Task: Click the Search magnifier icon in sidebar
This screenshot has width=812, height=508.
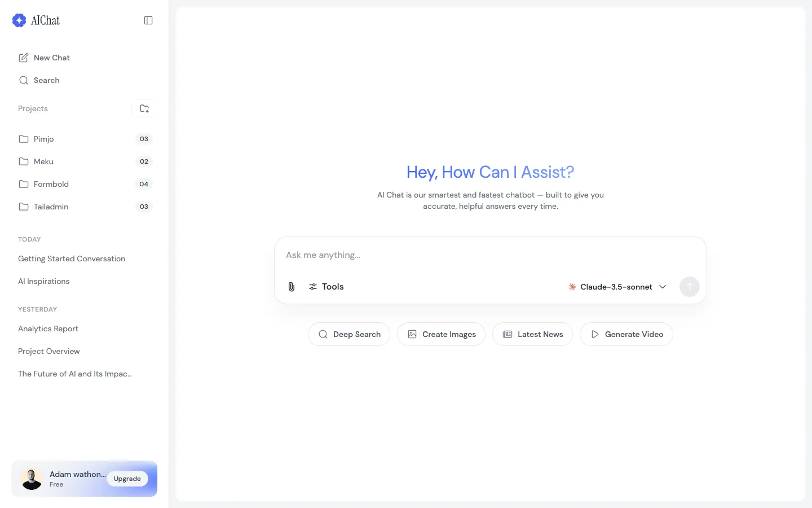Action: click(x=24, y=80)
